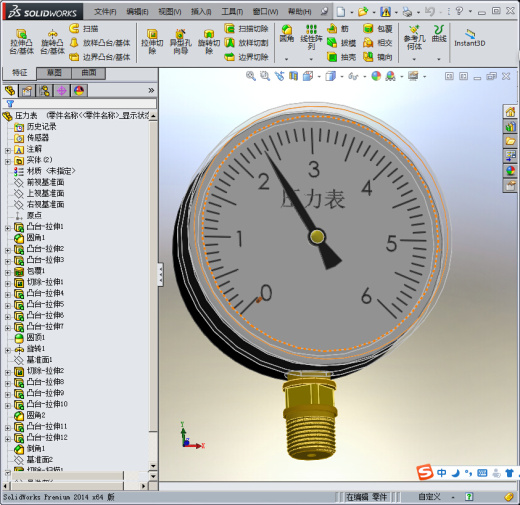Open the edit appearance color ball
520x505 pixels.
(376, 76)
